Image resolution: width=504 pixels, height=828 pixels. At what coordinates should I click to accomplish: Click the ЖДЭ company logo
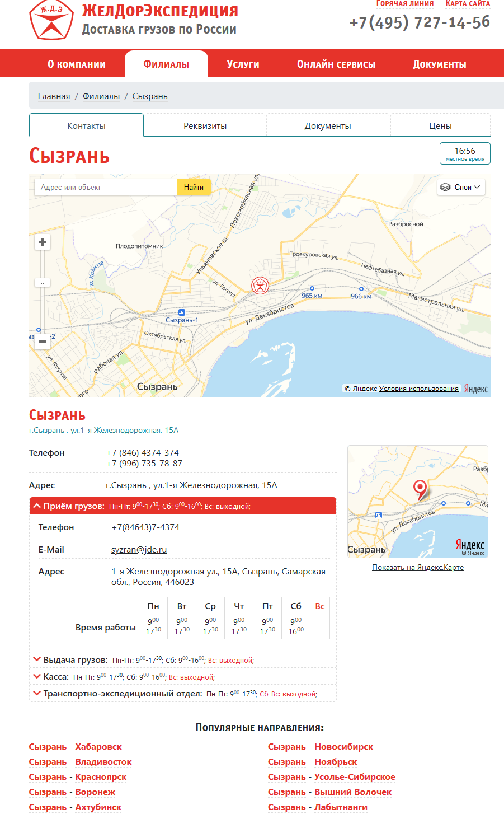pyautogui.click(x=51, y=18)
